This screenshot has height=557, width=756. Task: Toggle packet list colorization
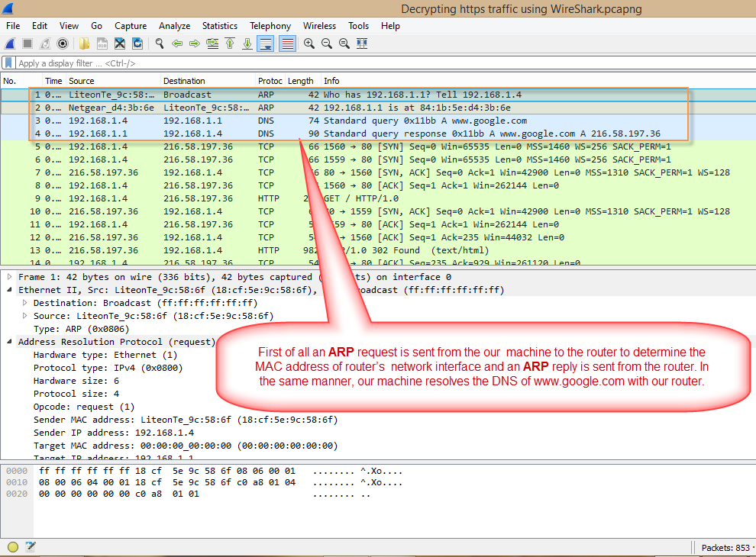pyautogui.click(x=287, y=43)
